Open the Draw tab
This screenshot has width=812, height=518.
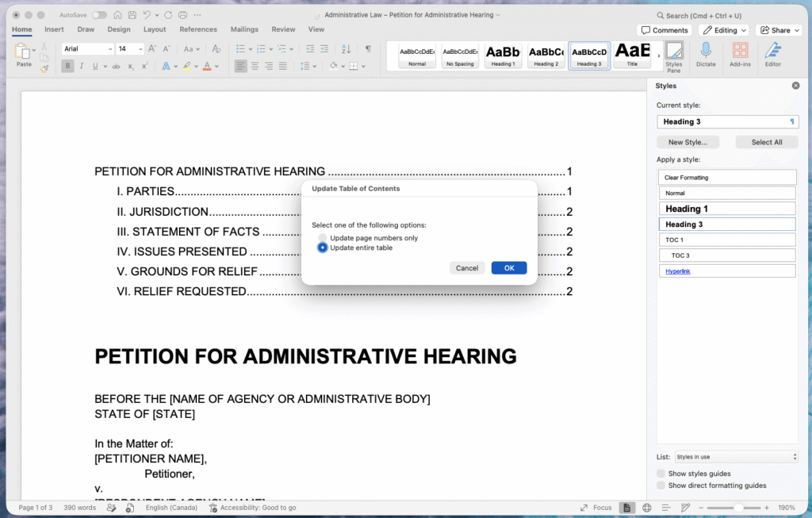click(x=86, y=29)
